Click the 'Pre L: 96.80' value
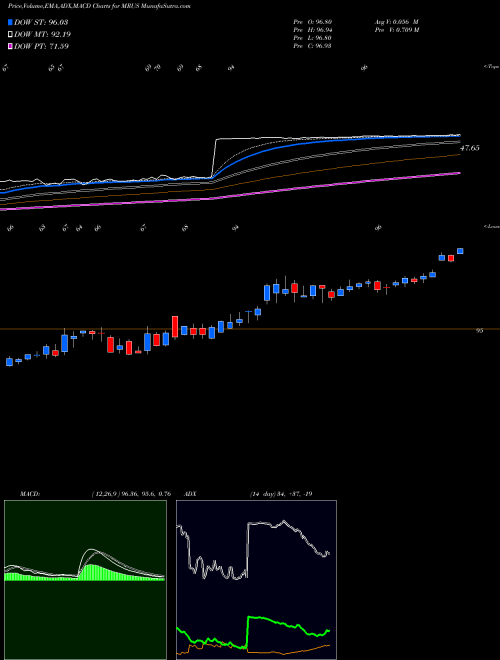This screenshot has width=500, height=660. [312, 38]
